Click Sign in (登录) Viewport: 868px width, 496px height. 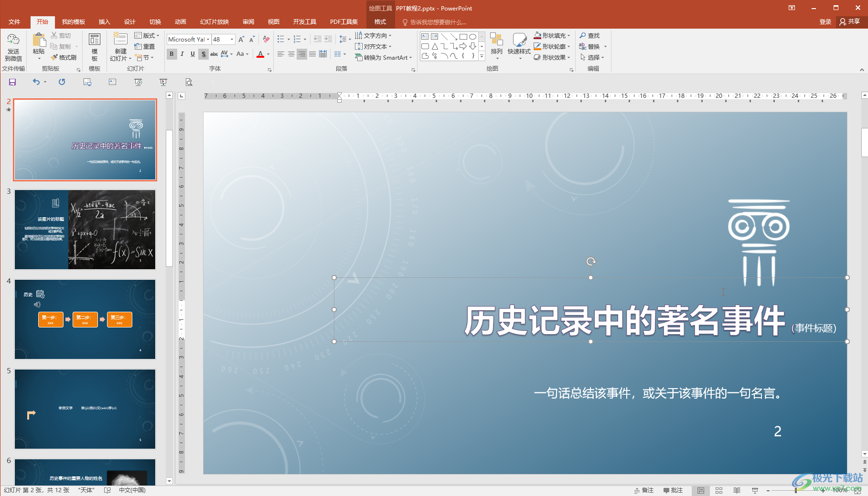pyautogui.click(x=825, y=22)
